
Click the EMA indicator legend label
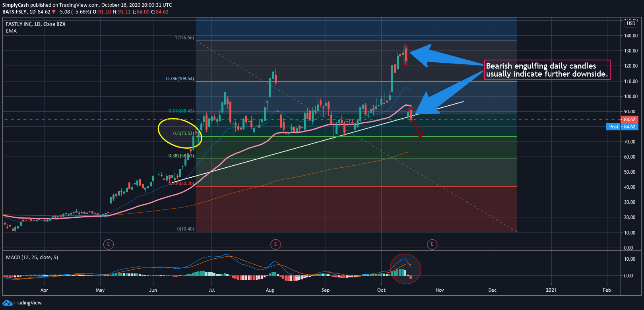pos(11,31)
